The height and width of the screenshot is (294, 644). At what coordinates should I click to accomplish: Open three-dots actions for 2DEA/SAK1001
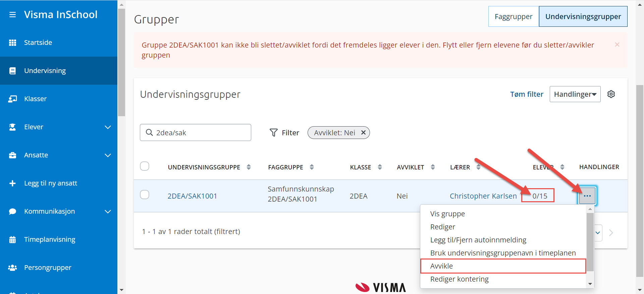point(587,196)
